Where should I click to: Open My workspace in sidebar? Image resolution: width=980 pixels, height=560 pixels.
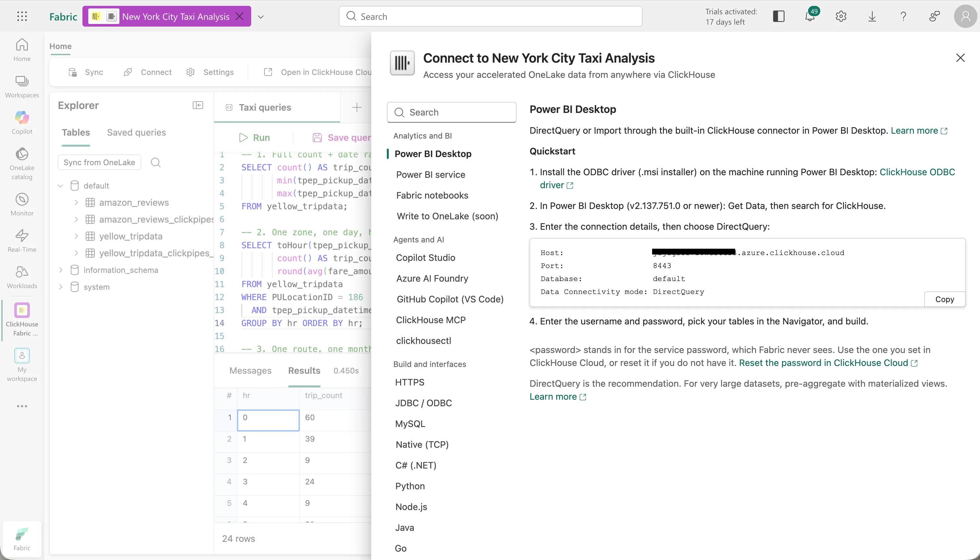pyautogui.click(x=22, y=365)
